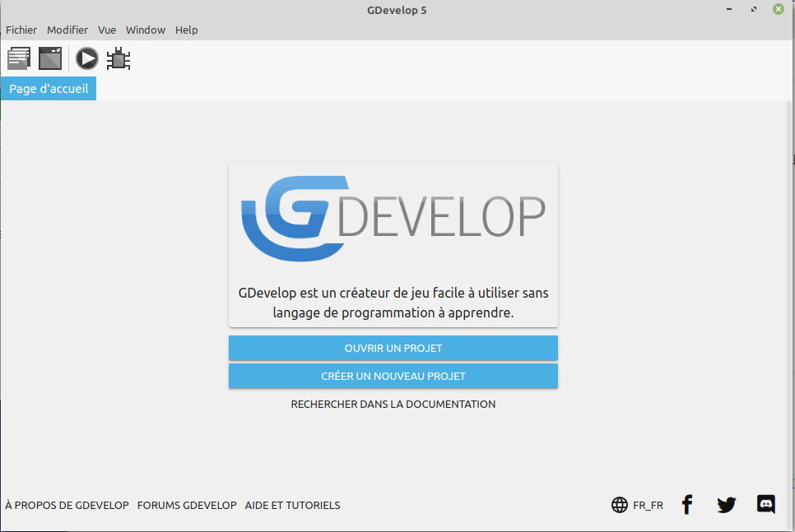Image resolution: width=795 pixels, height=532 pixels.
Task: Launch the game preview play icon
Action: 87,58
